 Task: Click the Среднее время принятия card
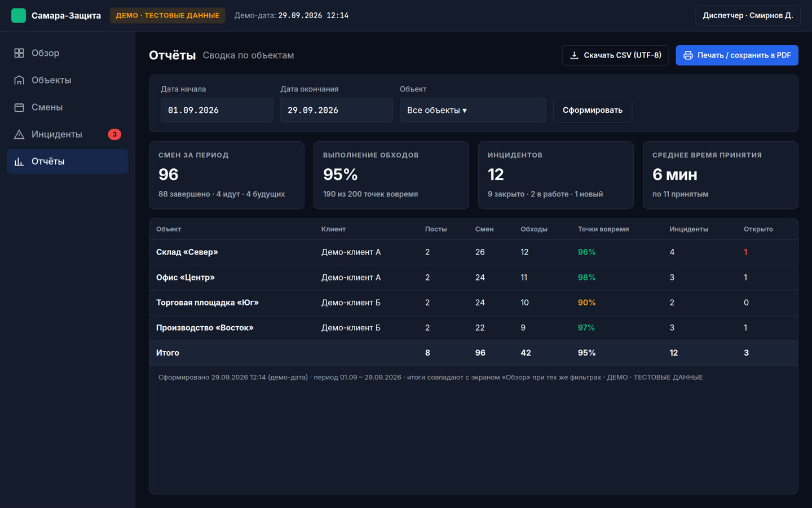721,175
